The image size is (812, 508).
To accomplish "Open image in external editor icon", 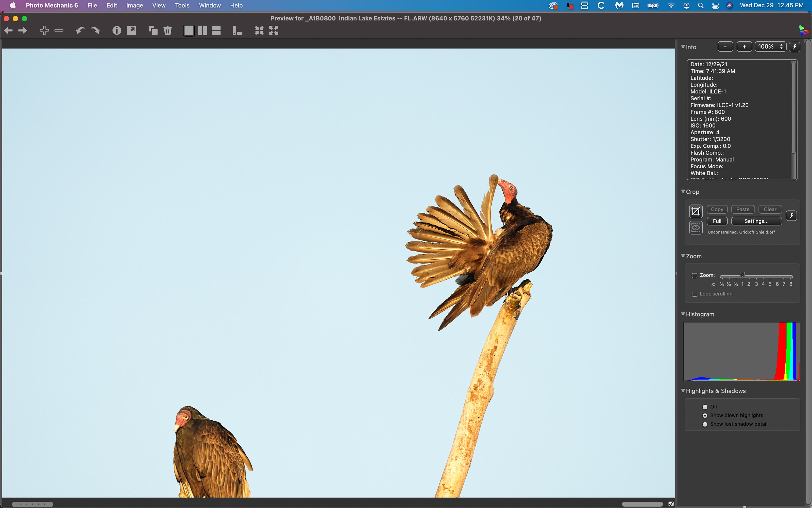I will 131,30.
